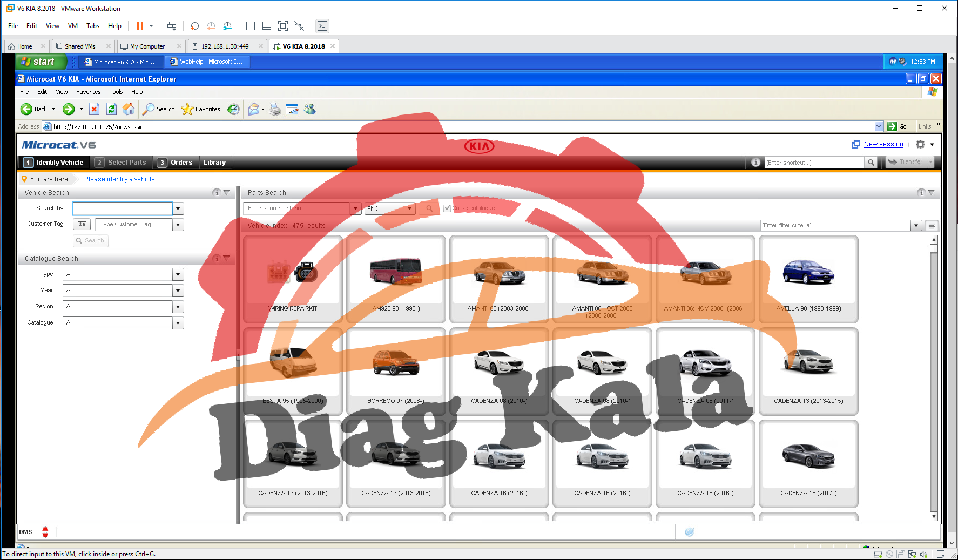Click IE Search toolbar button
958x560 pixels.
pos(159,109)
